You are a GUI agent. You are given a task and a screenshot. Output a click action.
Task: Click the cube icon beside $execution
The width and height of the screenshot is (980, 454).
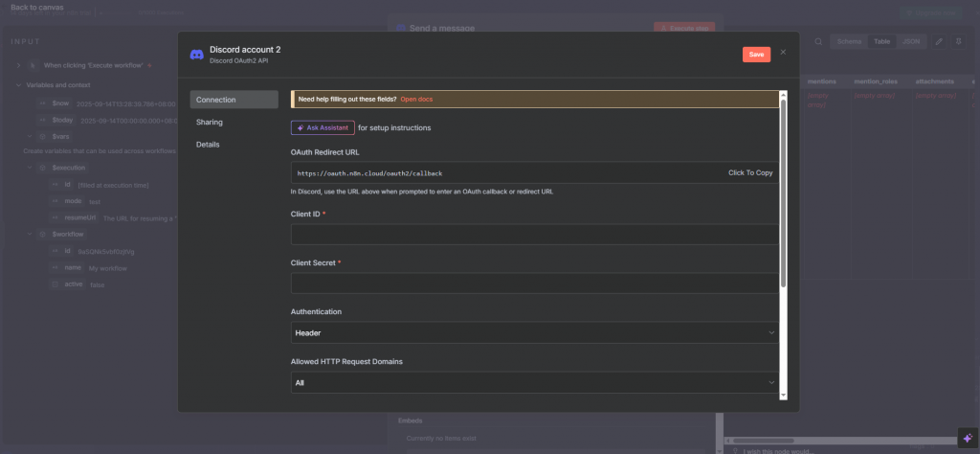(43, 169)
